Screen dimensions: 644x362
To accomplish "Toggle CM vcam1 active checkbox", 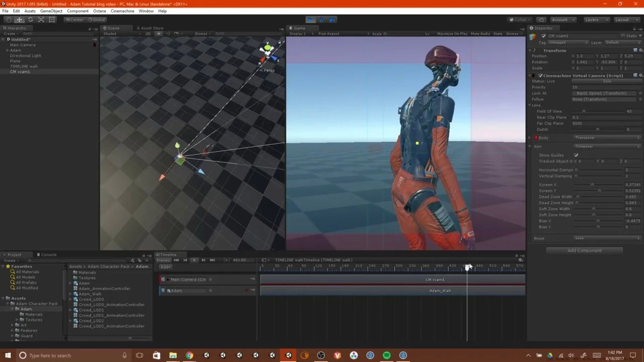I will pos(543,36).
